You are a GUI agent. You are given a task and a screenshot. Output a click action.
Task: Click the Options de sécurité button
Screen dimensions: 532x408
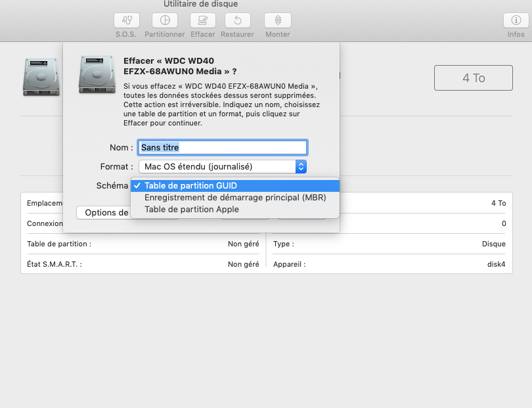click(104, 212)
